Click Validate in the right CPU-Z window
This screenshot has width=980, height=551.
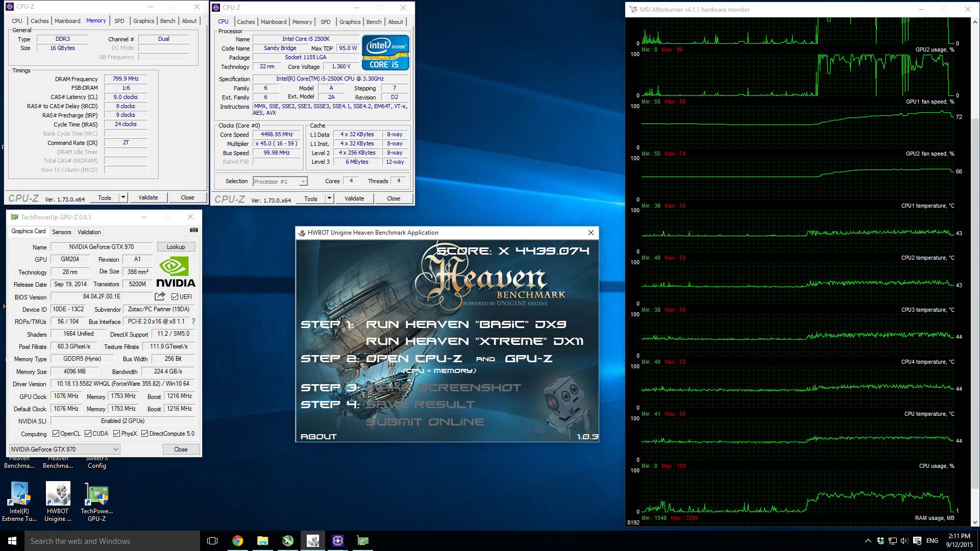click(x=354, y=198)
